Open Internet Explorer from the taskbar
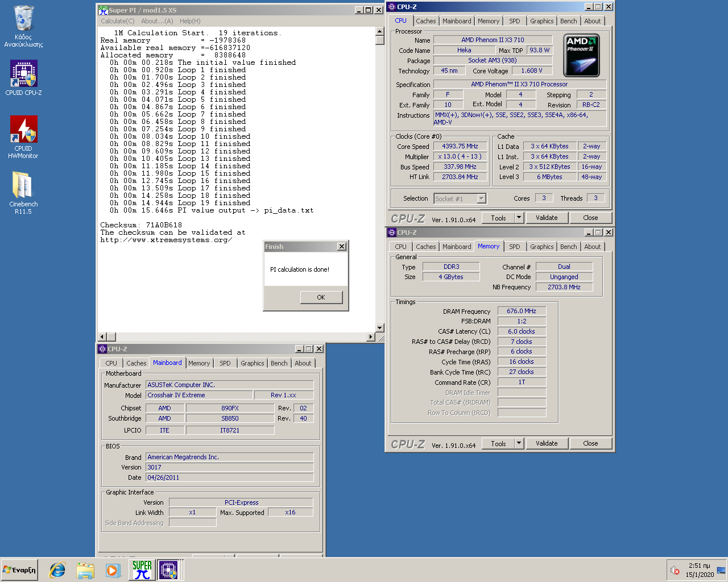 (x=57, y=570)
